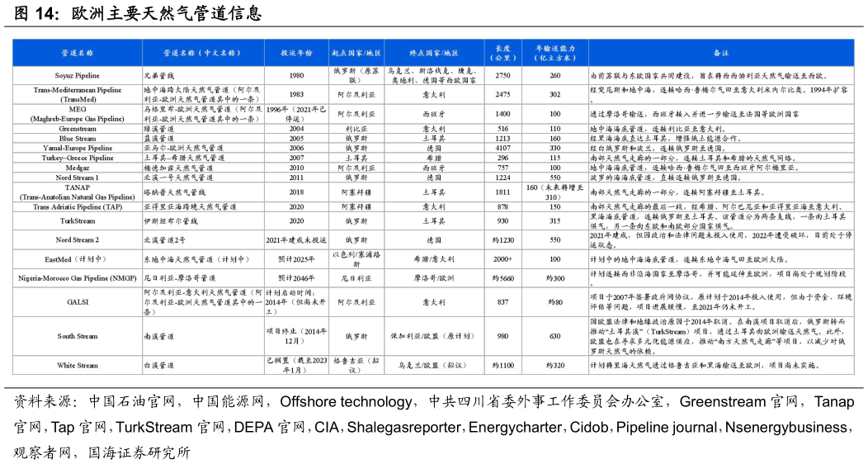
Task: Click last row cell under 长度（公里）
Action: (502, 365)
